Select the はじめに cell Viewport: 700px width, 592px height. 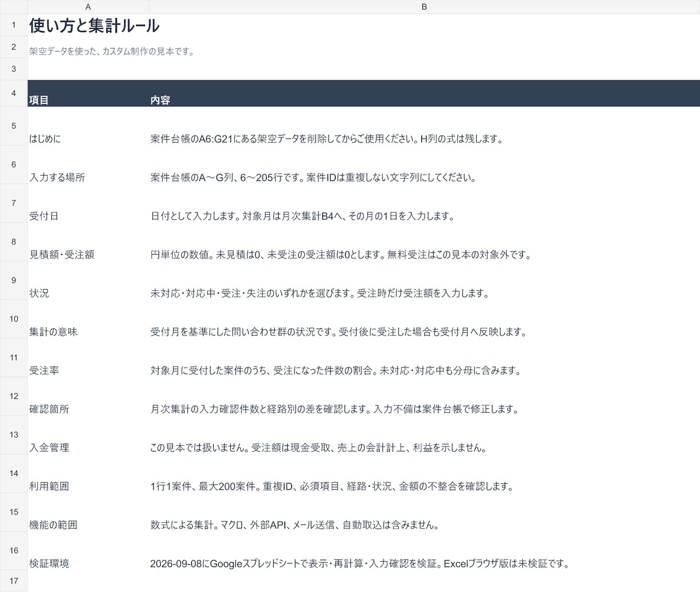point(88,126)
